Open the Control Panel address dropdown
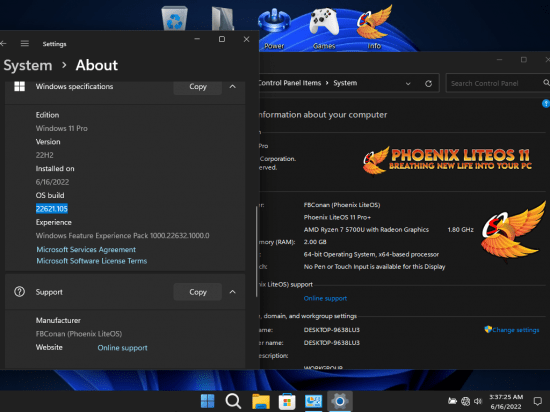Viewport: 550px width, 412px height. [408, 83]
